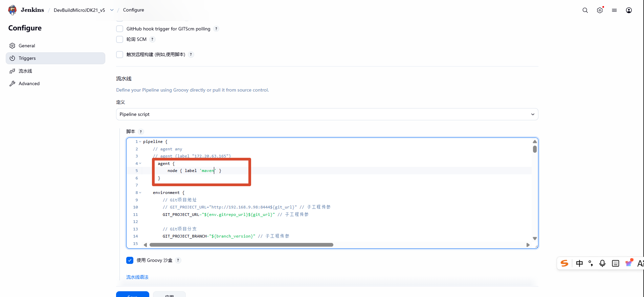Click help icon for GitHub hook trigger
The image size is (644, 297).
[216, 29]
